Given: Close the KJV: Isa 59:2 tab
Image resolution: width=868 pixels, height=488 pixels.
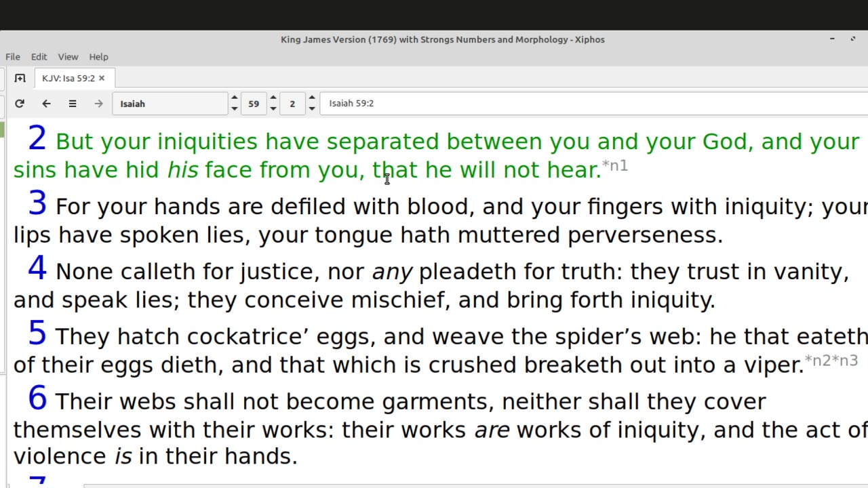Looking at the screenshot, I should tap(102, 78).
